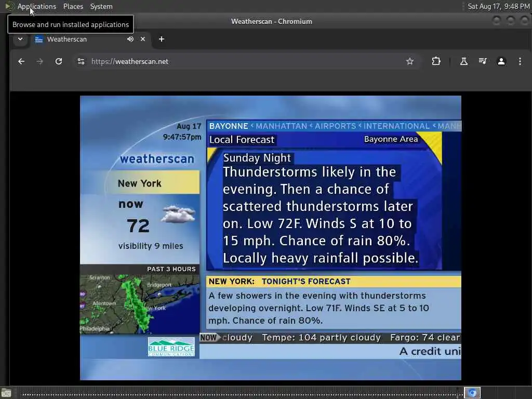This screenshot has height=399, width=532.
Task: Click the NOW ticker label
Action: coord(209,338)
